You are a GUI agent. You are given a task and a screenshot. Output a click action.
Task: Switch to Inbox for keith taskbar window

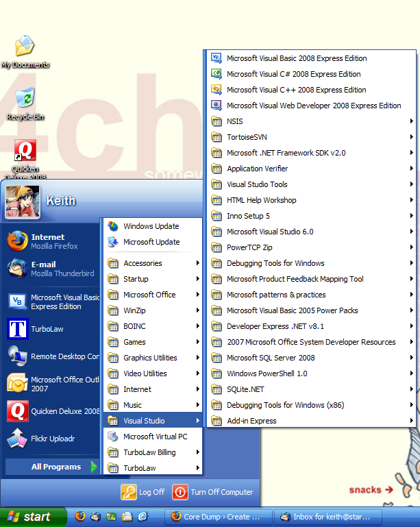click(328, 517)
